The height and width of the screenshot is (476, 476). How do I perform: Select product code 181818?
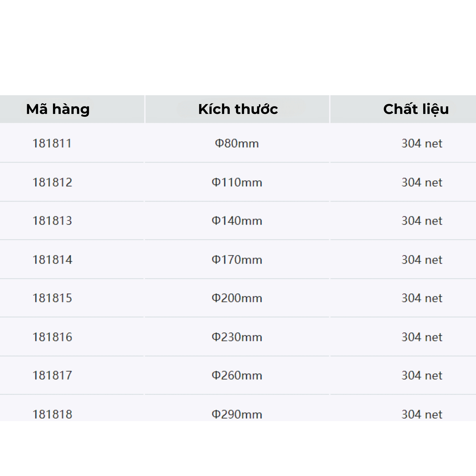tap(52, 414)
